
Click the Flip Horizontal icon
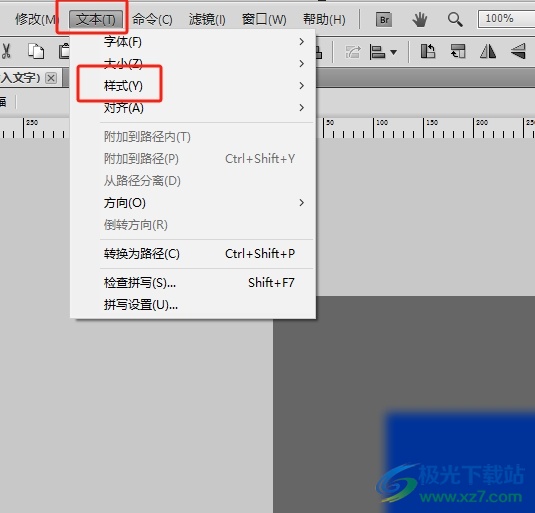[488, 52]
